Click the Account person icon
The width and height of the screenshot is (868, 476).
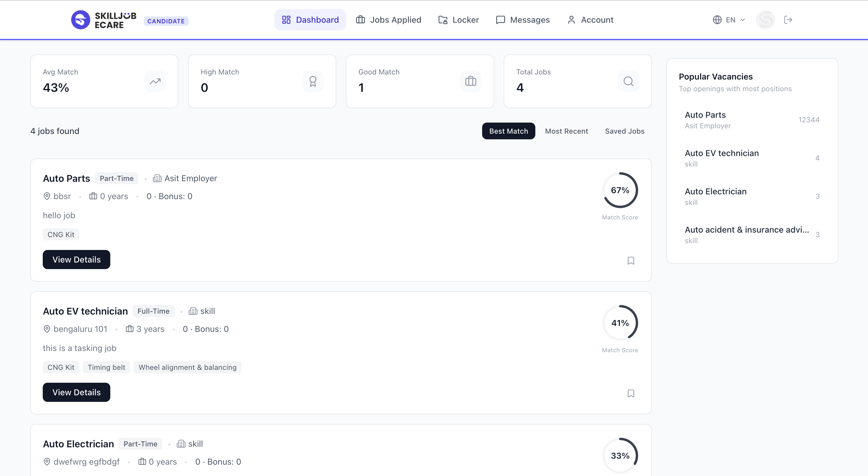coord(571,19)
